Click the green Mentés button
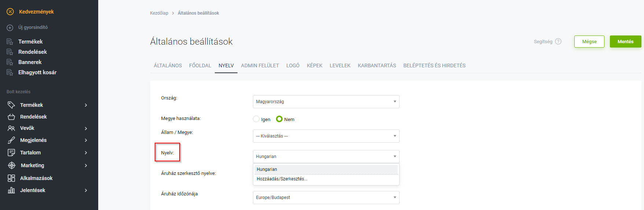The image size is (644, 210). click(x=625, y=41)
